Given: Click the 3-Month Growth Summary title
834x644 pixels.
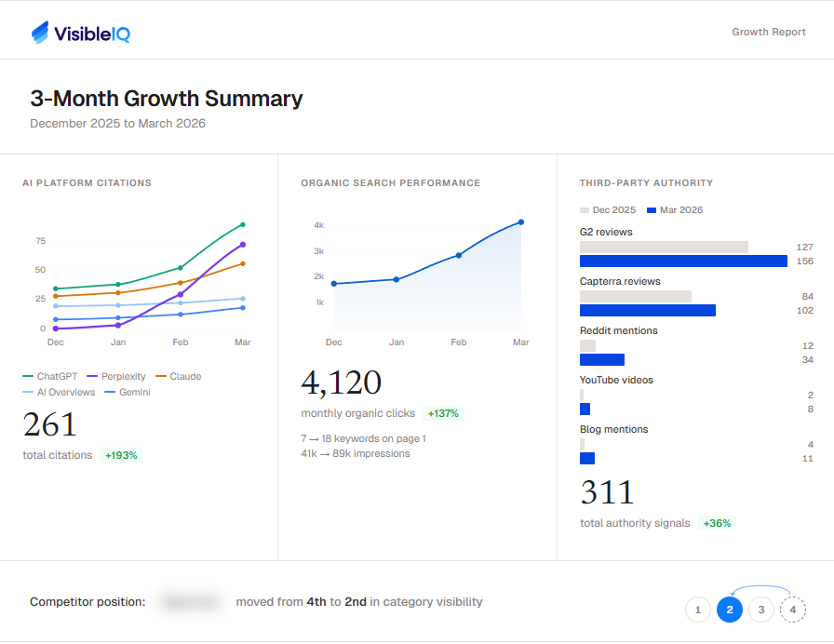Looking at the screenshot, I should [x=167, y=99].
